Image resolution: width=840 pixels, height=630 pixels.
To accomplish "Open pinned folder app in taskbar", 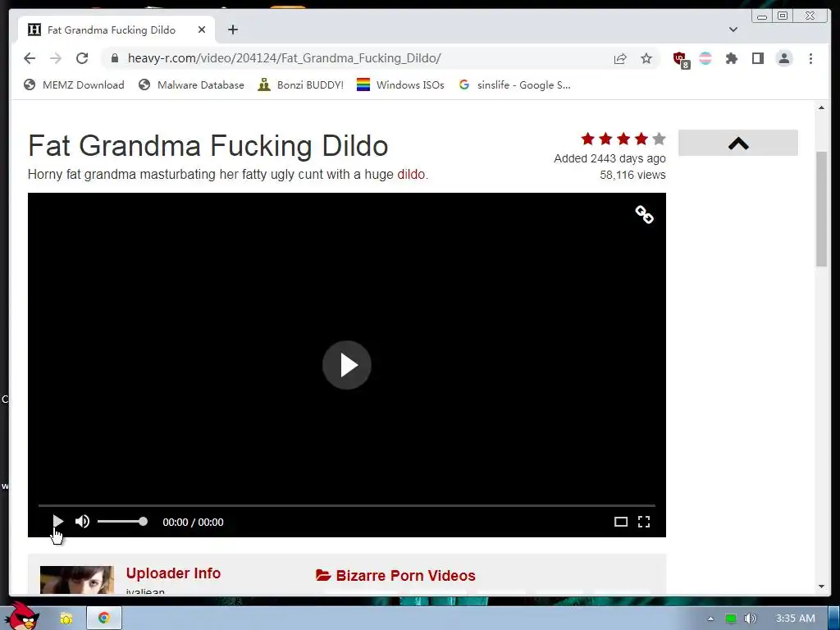I will click(x=66, y=619).
